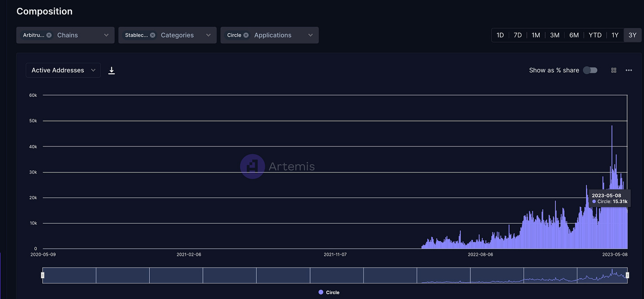Viewport: 644px width, 299px height.
Task: Choose the 1Y time range
Action: [615, 35]
